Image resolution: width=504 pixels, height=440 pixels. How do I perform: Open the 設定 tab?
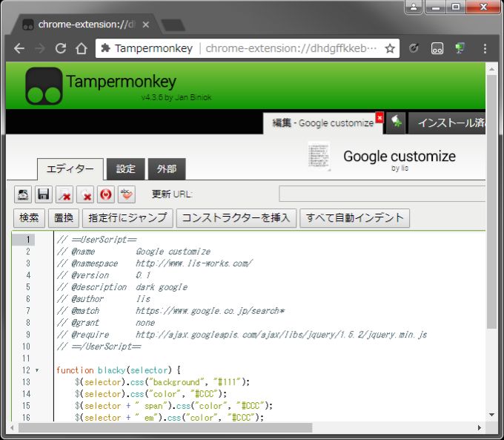point(126,169)
